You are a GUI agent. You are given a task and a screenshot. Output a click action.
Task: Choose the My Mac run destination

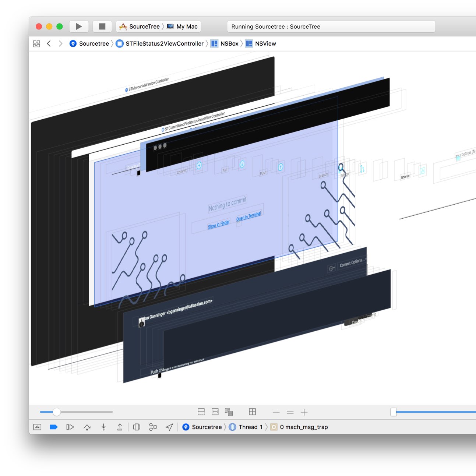point(183,27)
